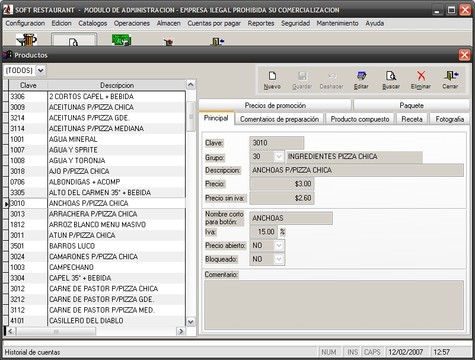Viewport: 475px width, 360px height.
Task: Open the Bloqueado NO dropdown
Action: (279, 259)
